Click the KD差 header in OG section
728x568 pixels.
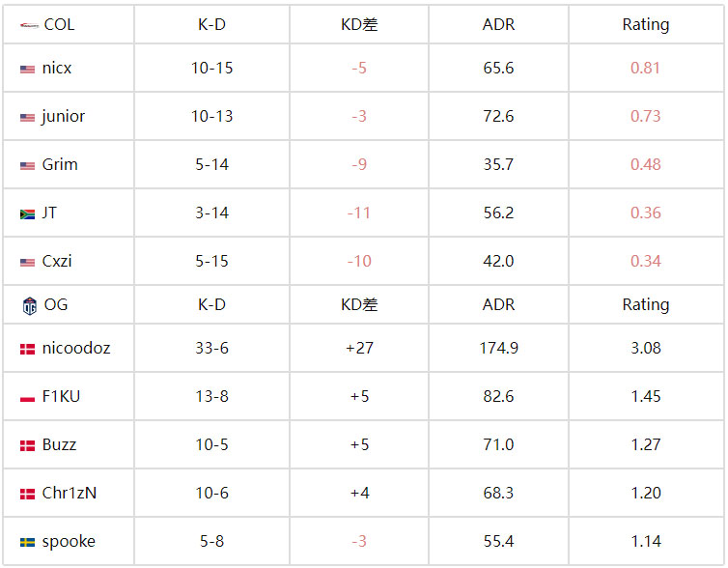tap(359, 304)
